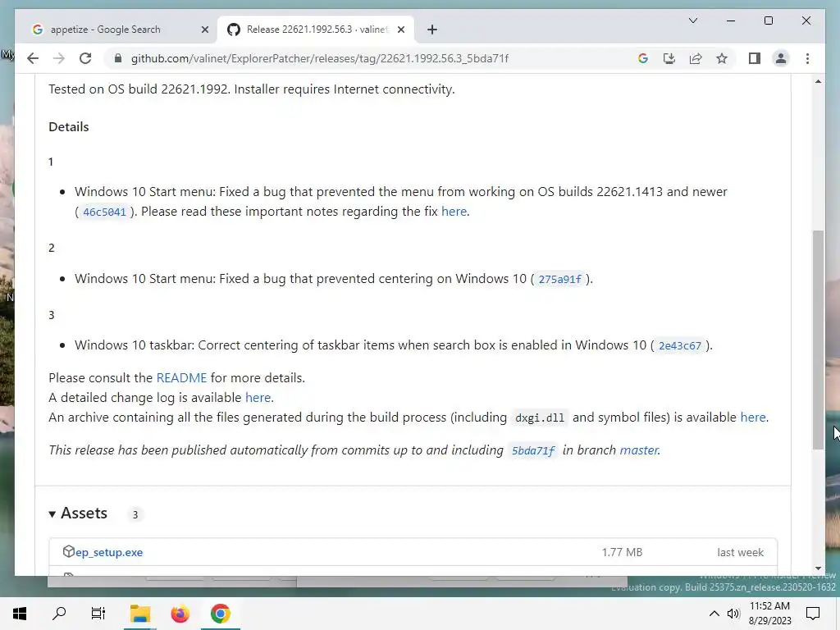840x630 pixels.
Task: Open commit 5bda71f link
Action: tap(533, 450)
